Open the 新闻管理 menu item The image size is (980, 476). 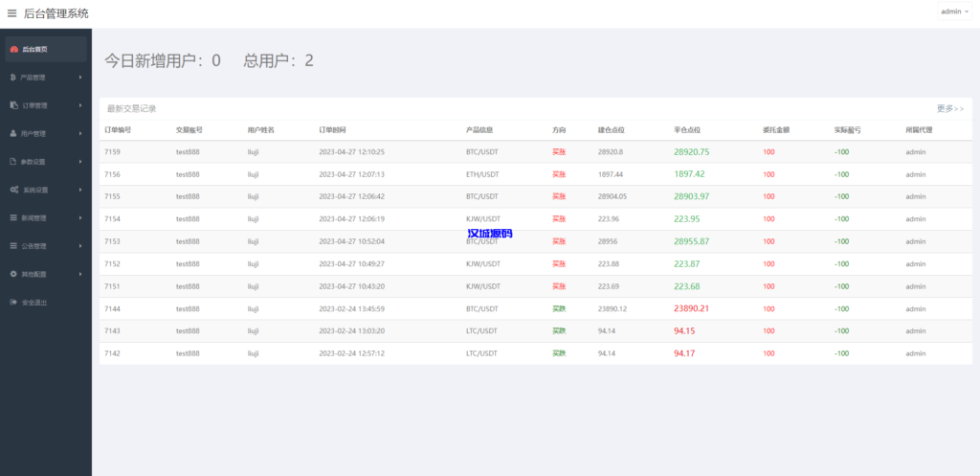[34, 218]
